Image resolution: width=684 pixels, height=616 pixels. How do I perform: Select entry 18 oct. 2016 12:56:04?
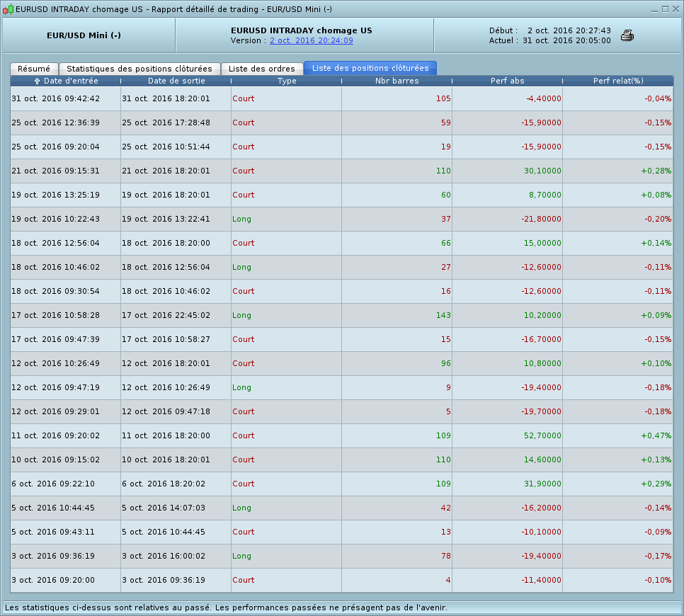(x=56, y=243)
